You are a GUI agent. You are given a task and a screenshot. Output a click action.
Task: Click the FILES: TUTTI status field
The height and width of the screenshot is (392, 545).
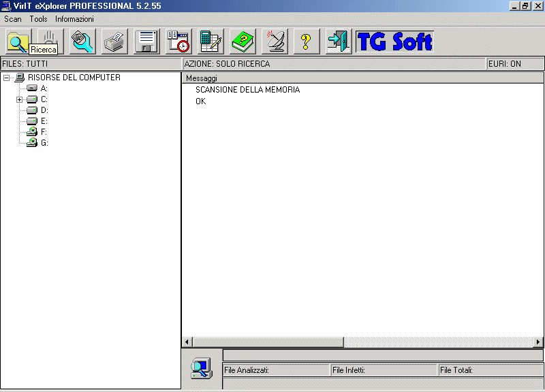(91, 64)
